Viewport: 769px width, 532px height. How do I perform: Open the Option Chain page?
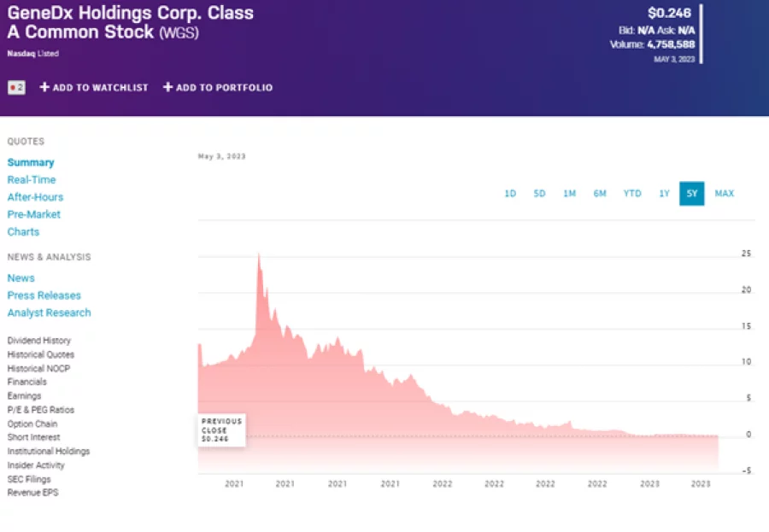pos(32,424)
